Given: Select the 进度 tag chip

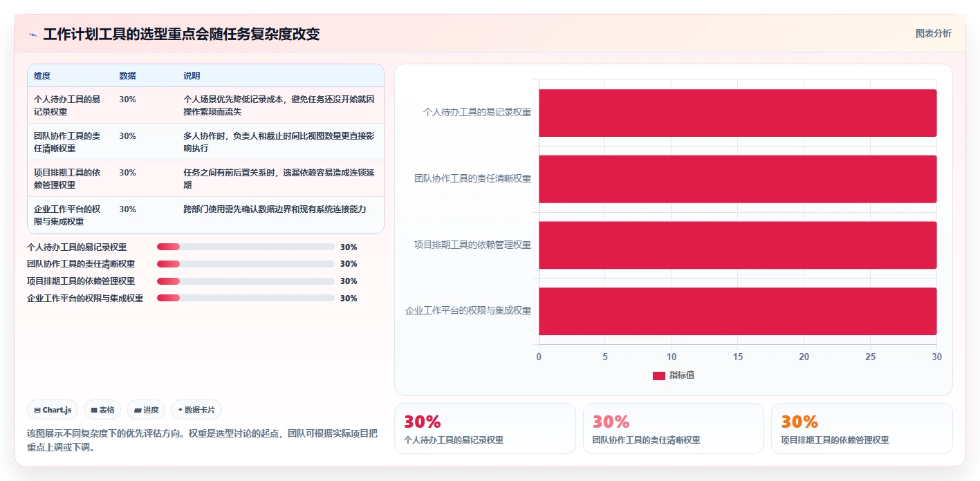Looking at the screenshot, I should tap(146, 410).
